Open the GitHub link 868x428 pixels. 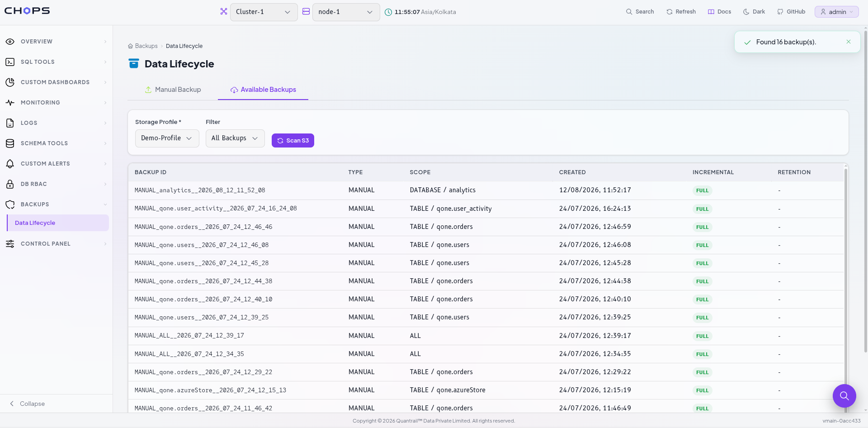tap(791, 12)
